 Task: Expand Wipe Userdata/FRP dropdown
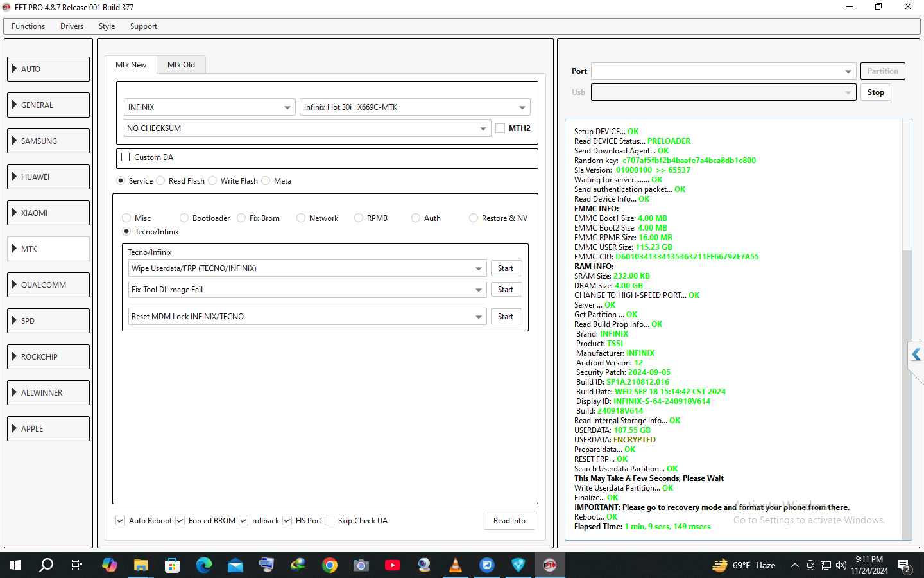pyautogui.click(x=307, y=268)
